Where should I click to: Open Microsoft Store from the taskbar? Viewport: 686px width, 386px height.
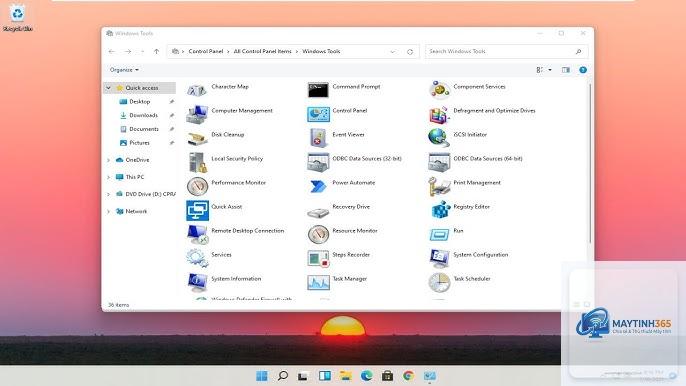[388, 376]
